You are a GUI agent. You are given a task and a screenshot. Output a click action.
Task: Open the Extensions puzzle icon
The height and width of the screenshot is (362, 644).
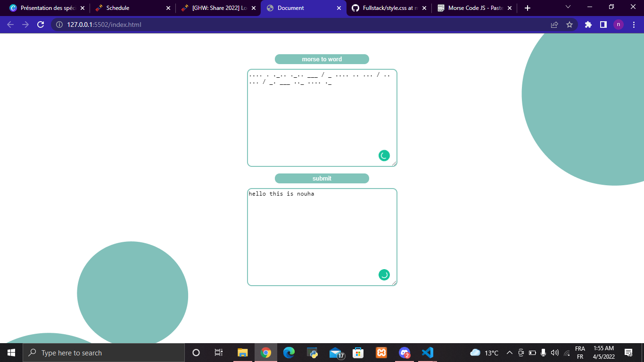(588, 25)
